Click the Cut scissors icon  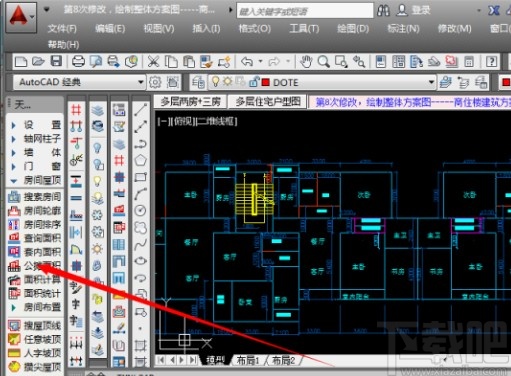pos(153,62)
